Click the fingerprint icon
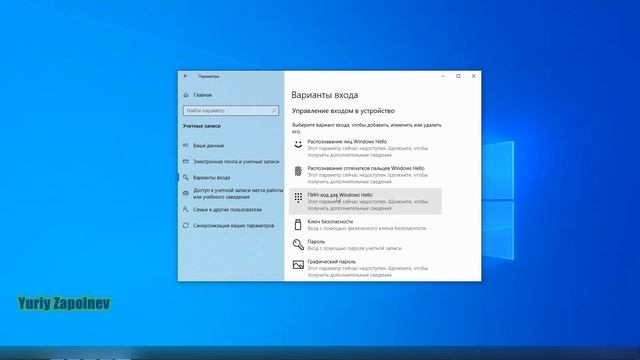640x360 pixels. tap(298, 171)
